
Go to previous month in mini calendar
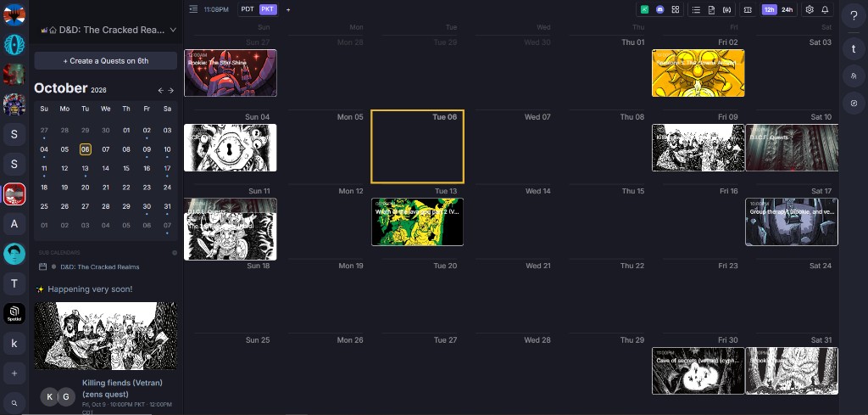pyautogui.click(x=160, y=90)
